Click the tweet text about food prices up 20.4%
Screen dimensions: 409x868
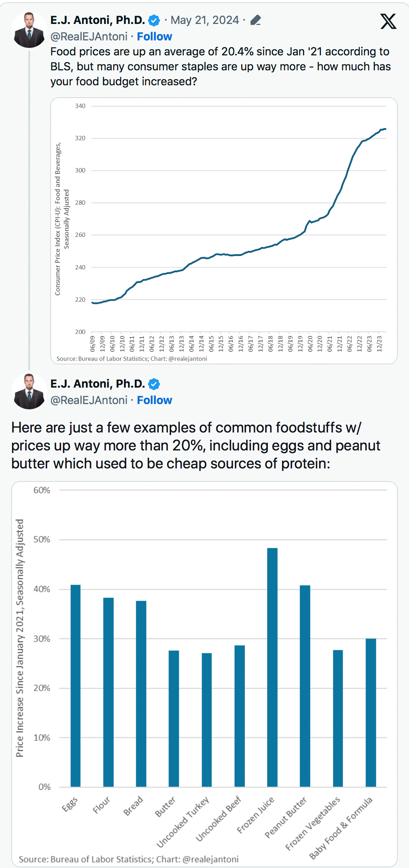tap(220, 67)
